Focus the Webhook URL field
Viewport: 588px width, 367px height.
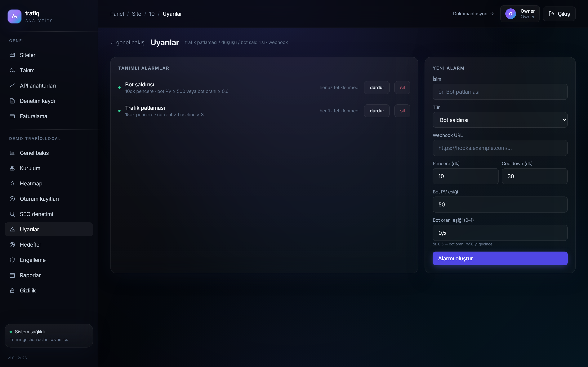click(500, 148)
